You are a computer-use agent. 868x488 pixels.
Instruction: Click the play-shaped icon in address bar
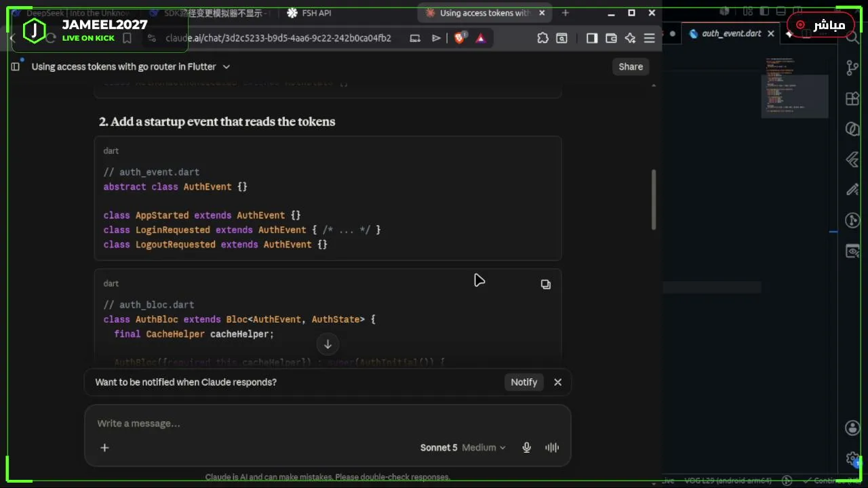[x=436, y=39]
